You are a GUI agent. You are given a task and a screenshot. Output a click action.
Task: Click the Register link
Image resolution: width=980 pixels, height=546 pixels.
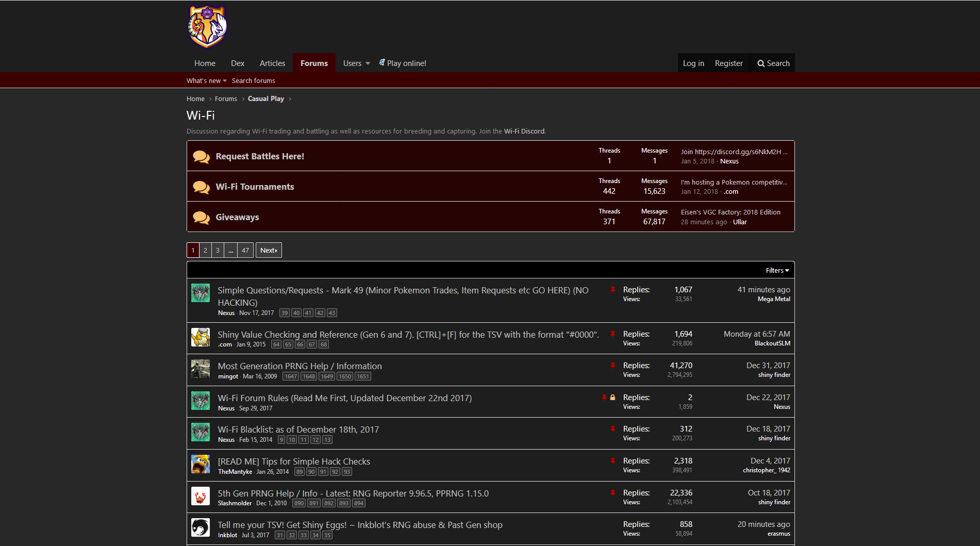click(x=728, y=63)
